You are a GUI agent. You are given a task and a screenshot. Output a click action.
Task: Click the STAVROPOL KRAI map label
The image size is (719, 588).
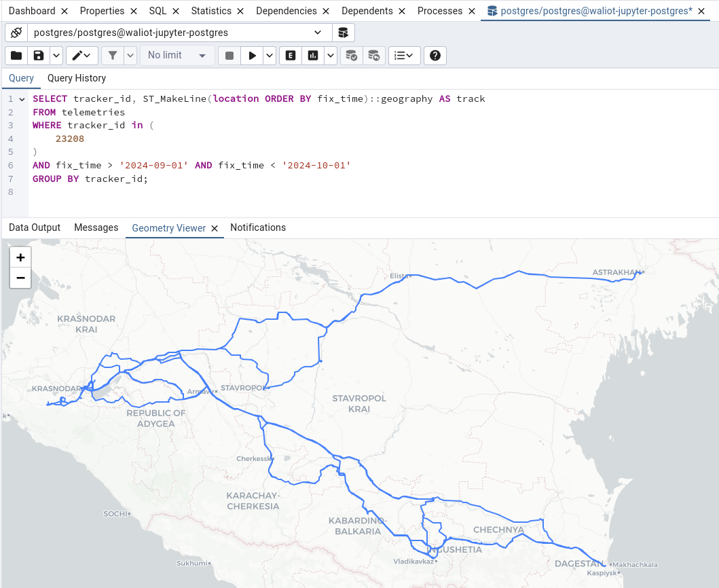pos(359,403)
